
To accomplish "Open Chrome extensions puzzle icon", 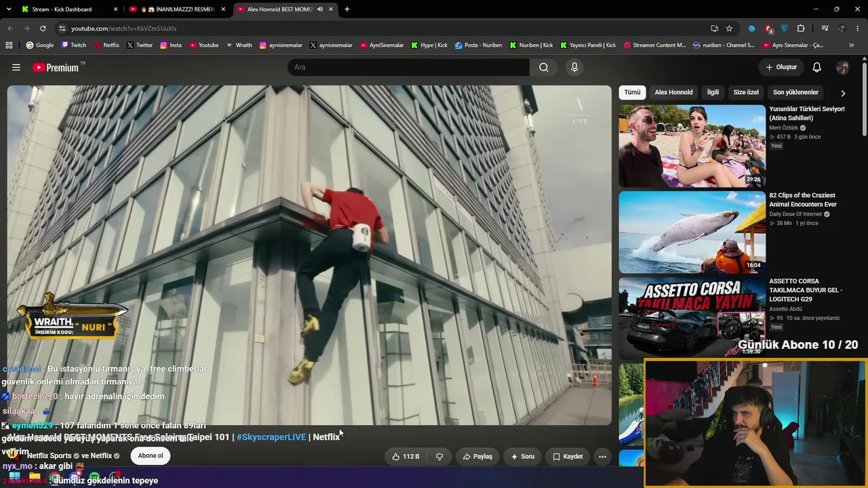I will click(801, 28).
